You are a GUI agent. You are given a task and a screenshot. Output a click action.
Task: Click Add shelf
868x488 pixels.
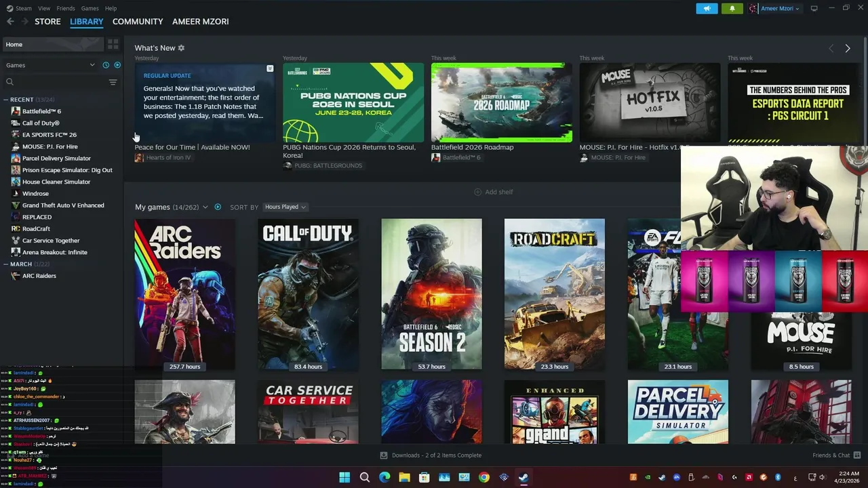(493, 192)
